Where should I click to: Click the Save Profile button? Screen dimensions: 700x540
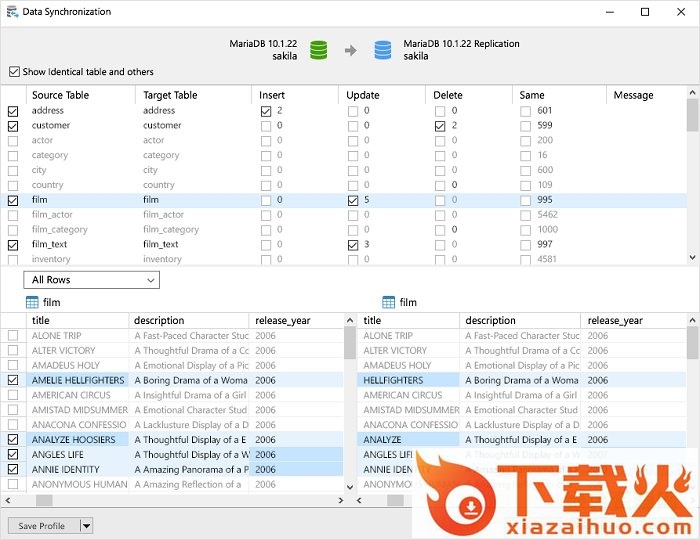(44, 526)
